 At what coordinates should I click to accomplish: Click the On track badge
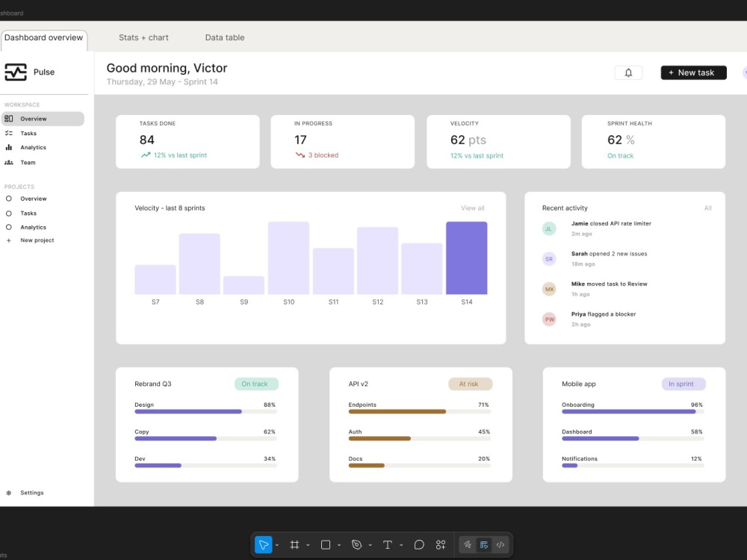tap(256, 384)
